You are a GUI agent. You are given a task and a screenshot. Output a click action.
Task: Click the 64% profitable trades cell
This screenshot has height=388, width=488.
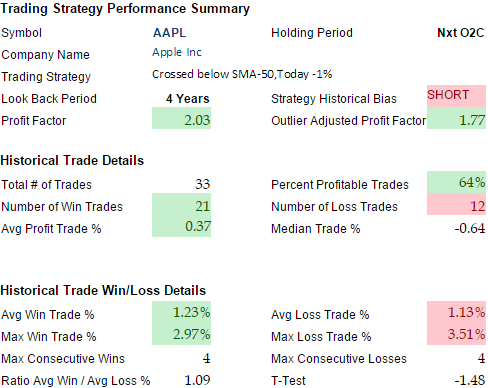tap(456, 182)
